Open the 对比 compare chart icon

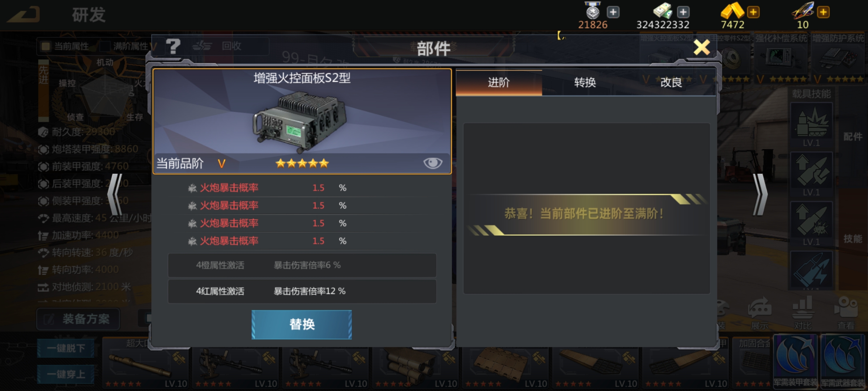coord(803,314)
